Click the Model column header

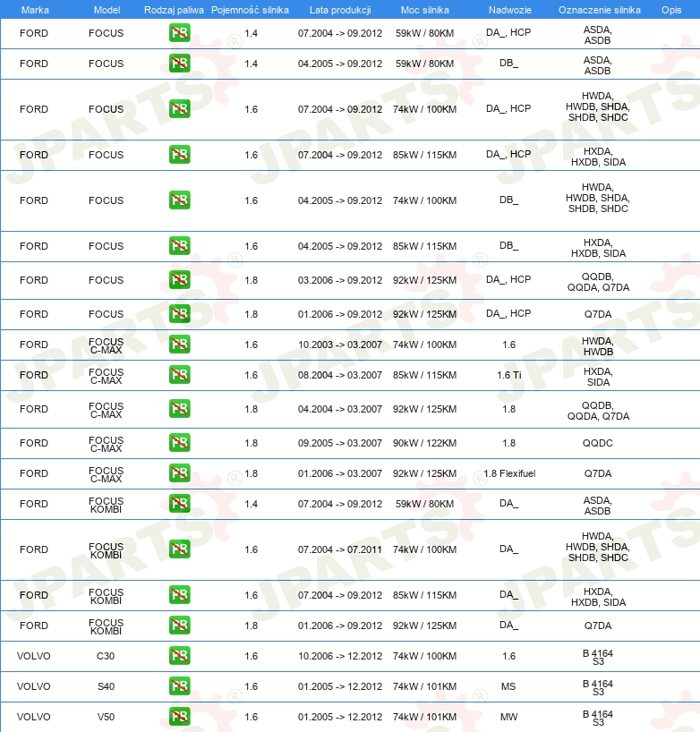(x=107, y=10)
